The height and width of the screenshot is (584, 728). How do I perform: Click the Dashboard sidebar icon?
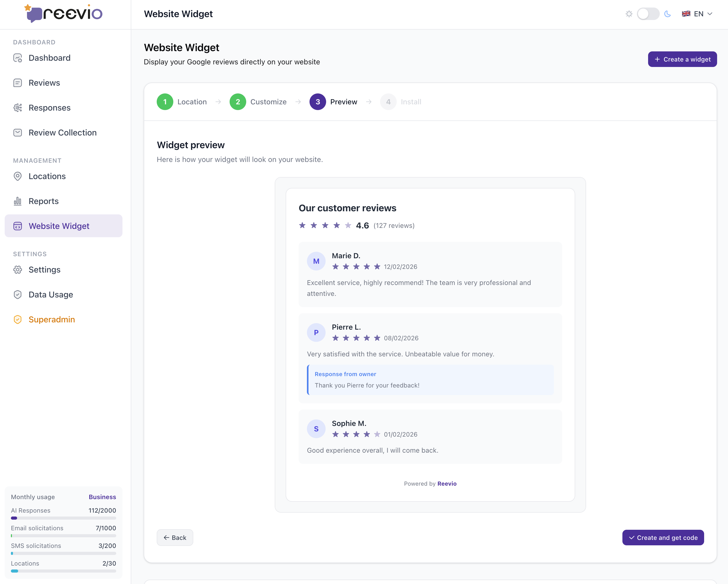point(18,58)
